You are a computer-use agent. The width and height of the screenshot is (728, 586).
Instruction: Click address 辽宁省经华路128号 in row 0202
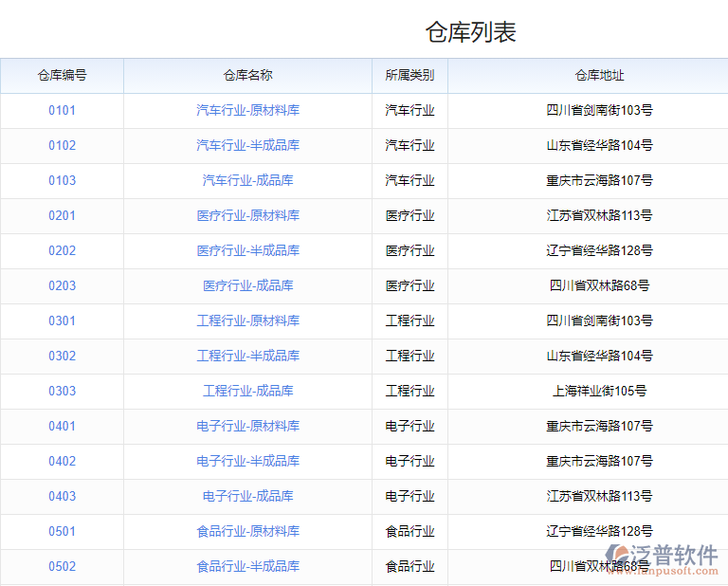(599, 250)
